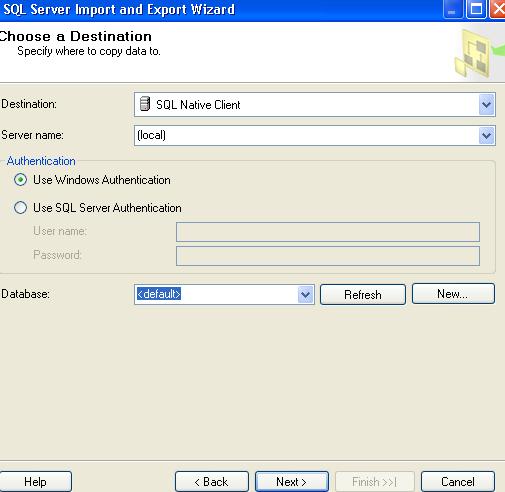The height and width of the screenshot is (492, 505).
Task: Select Use Windows Authentication radio button
Action: pyautogui.click(x=20, y=180)
